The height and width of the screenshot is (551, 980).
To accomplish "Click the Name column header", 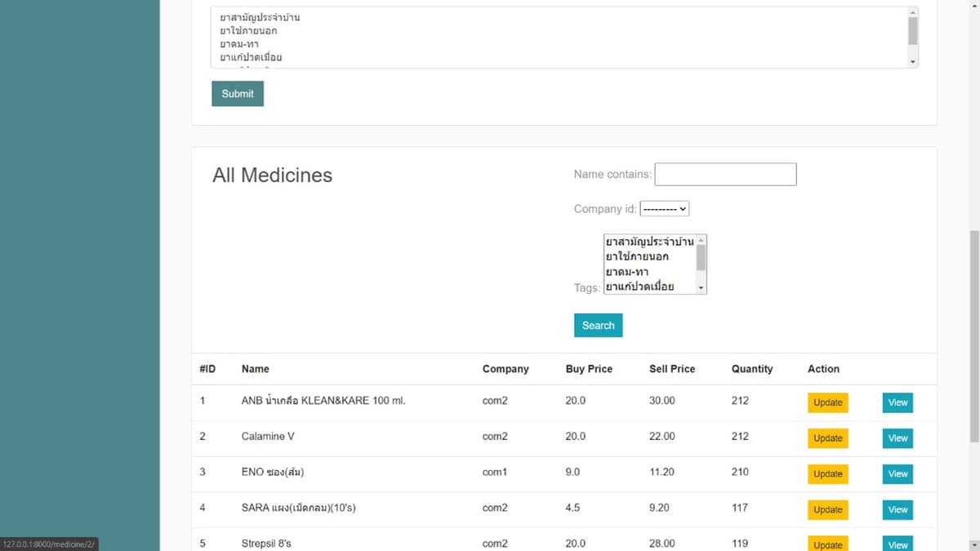I will click(256, 369).
